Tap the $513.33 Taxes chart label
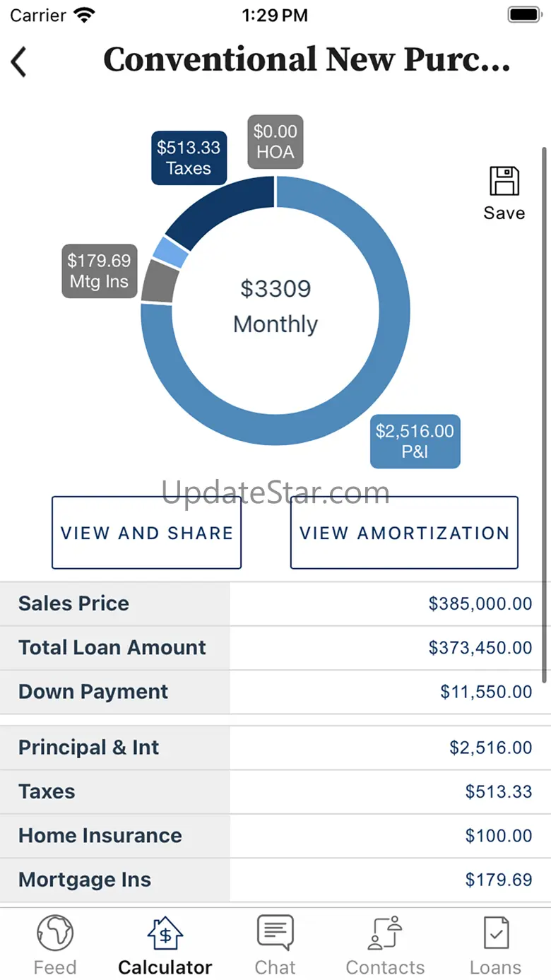The image size is (551, 980). click(189, 158)
